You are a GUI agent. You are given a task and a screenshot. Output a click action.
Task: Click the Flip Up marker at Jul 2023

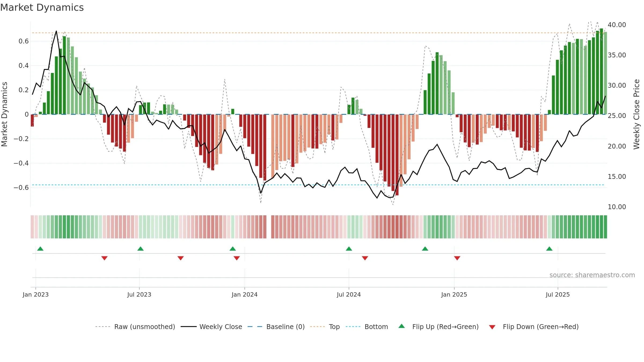pos(140,249)
